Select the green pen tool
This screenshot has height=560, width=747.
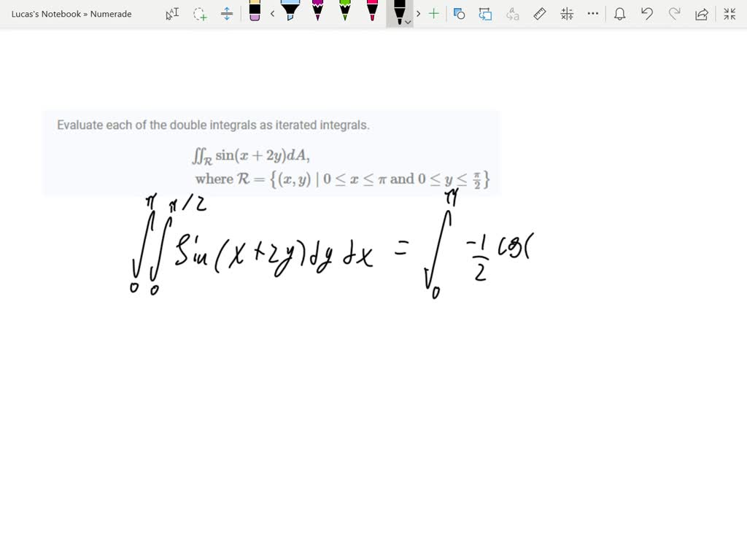(344, 13)
